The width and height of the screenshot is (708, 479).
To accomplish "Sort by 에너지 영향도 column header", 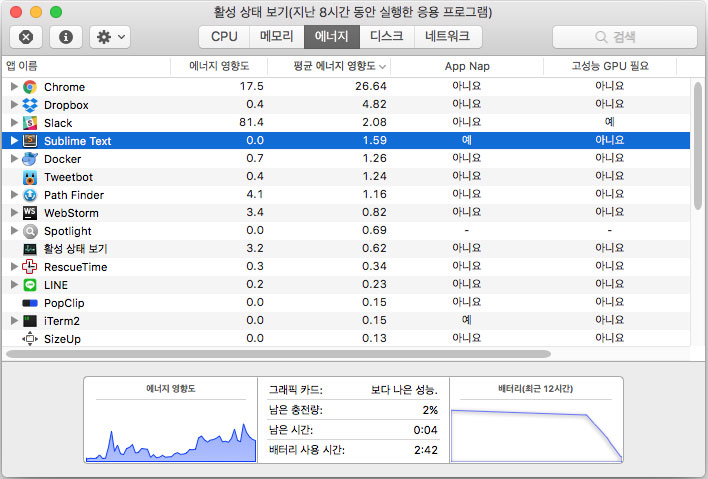I will pos(219,66).
